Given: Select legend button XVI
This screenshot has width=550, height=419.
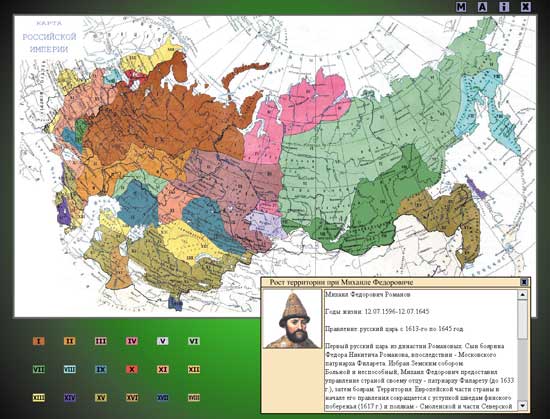Looking at the screenshot, I should click(x=132, y=398).
